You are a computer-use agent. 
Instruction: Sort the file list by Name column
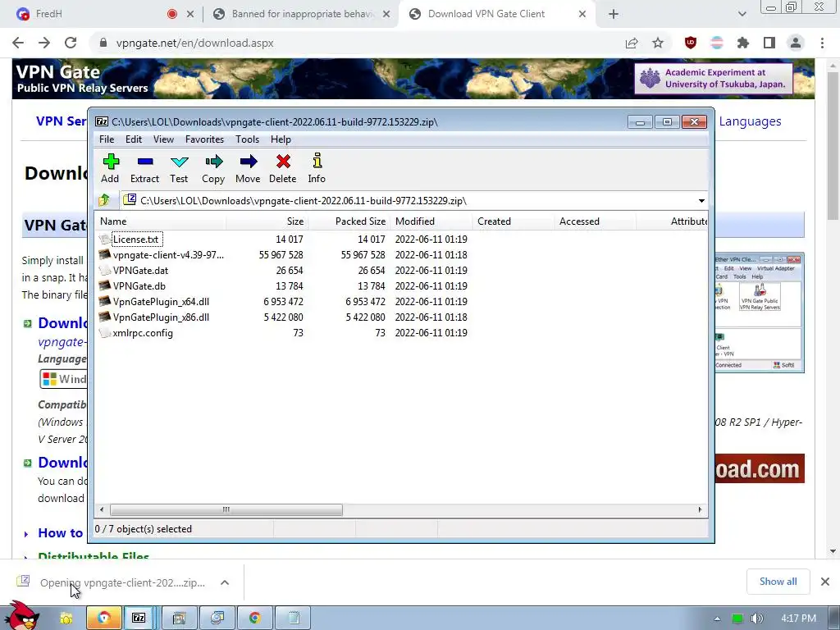160,221
